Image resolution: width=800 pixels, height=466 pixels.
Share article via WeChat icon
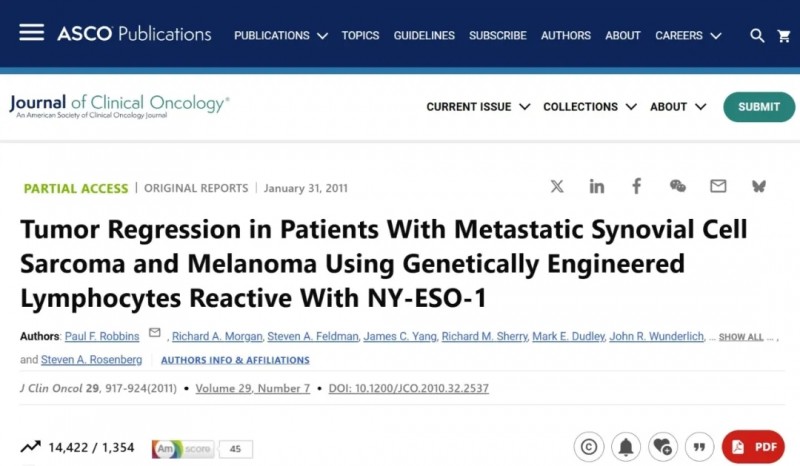tap(677, 186)
